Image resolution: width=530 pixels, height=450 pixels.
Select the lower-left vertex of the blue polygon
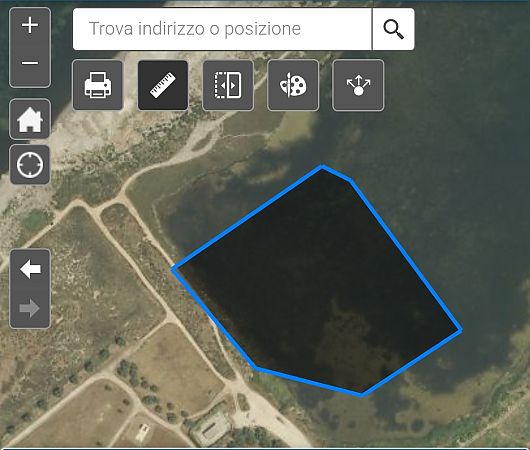click(256, 368)
